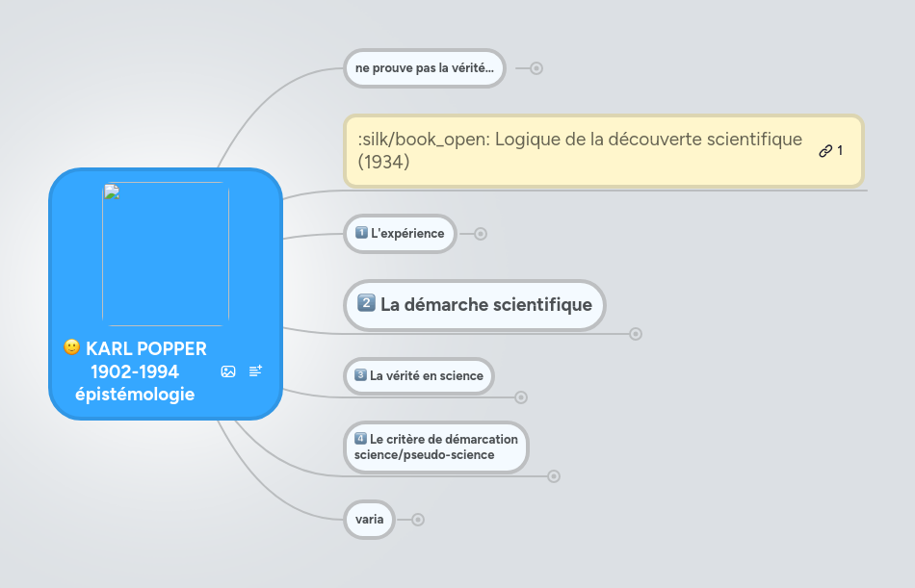Open the image icon on the Karl Popper node
This screenshot has height=588, width=915.
coord(227,371)
